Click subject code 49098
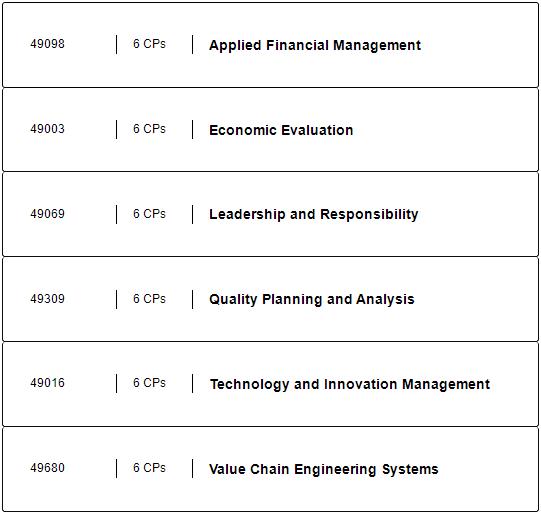The image size is (541, 514). 47,44
